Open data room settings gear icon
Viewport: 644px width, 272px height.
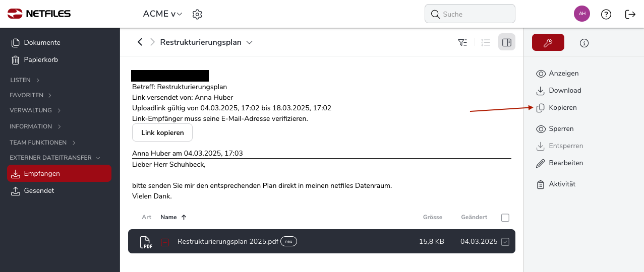[x=197, y=14]
